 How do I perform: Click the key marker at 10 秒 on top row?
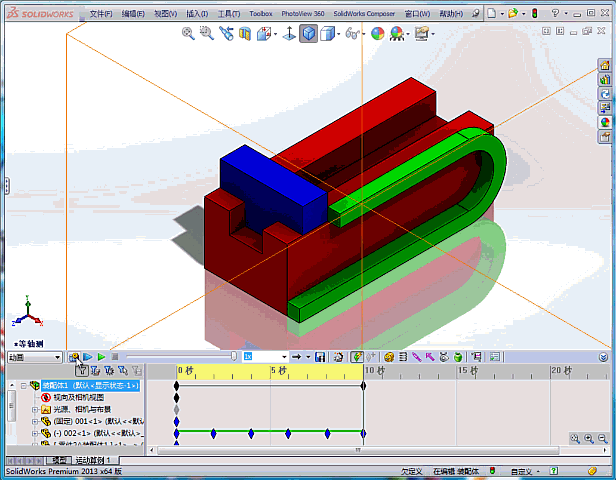point(363,385)
